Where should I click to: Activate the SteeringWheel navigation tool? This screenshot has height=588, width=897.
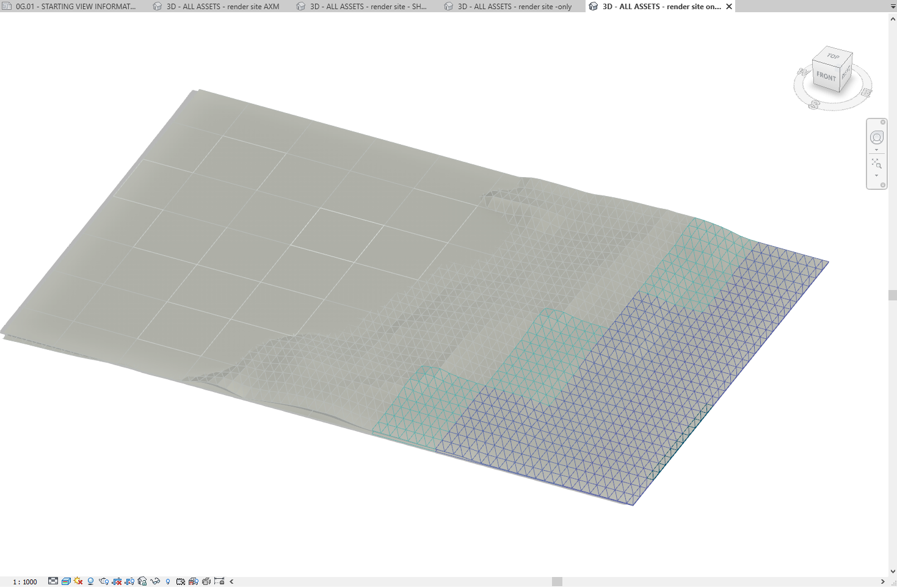[x=876, y=137]
